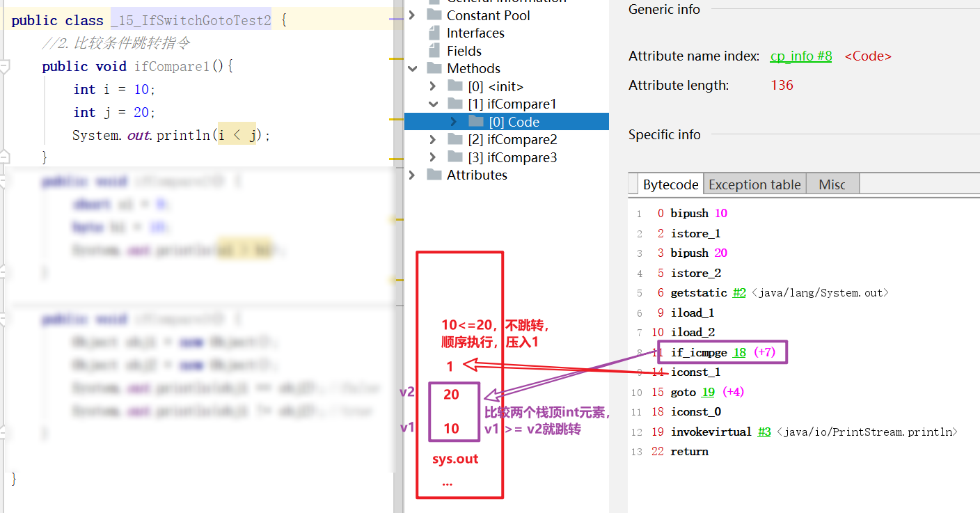Viewport: 980px width, 513px height.
Task: Expand the [3] ifCompare3 node
Action: [433, 157]
